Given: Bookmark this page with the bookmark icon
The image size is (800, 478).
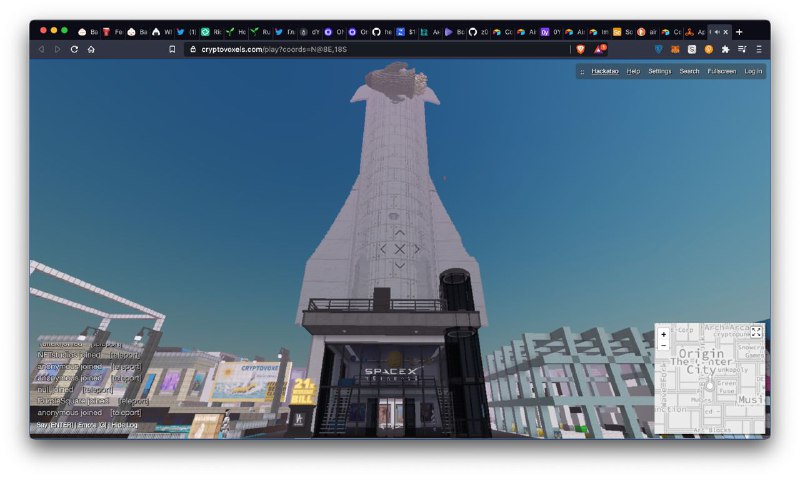Looking at the screenshot, I should tap(172, 49).
